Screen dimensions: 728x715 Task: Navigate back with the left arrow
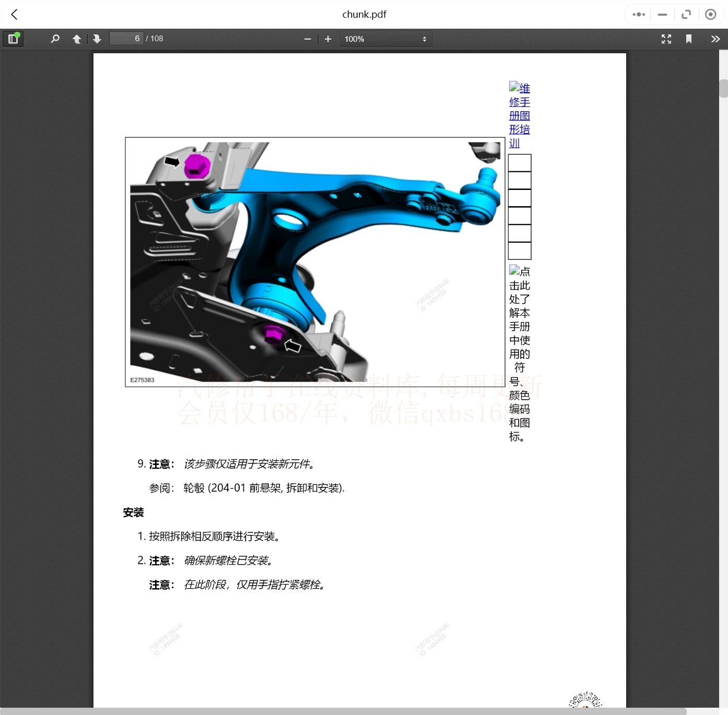click(14, 14)
